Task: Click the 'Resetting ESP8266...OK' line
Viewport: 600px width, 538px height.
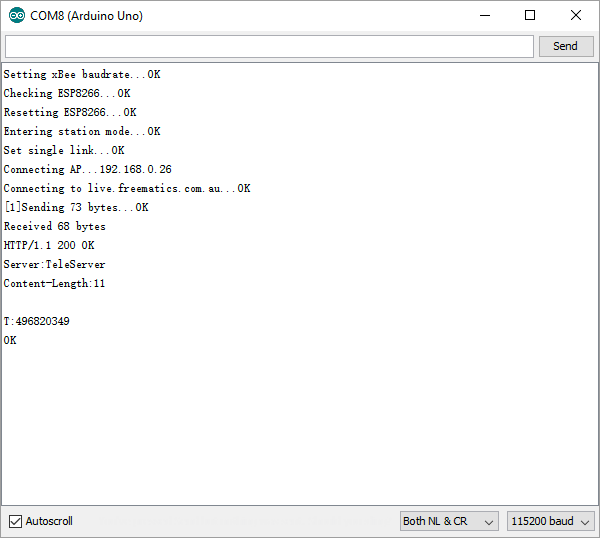Action: (x=70, y=113)
